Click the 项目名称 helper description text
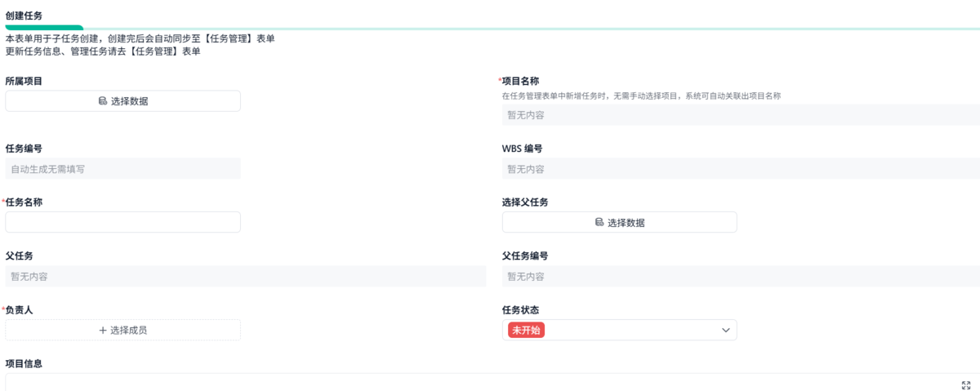This screenshot has height=391, width=980. click(x=641, y=96)
